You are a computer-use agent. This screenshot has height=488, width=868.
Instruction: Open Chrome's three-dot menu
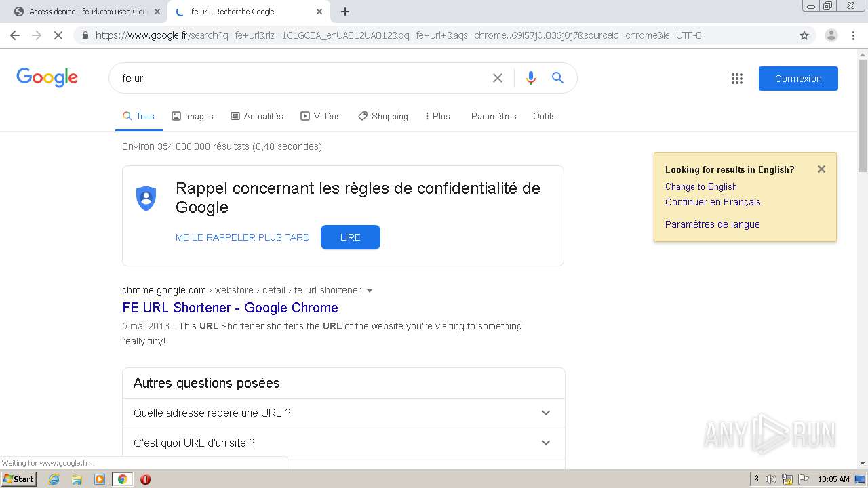853,35
